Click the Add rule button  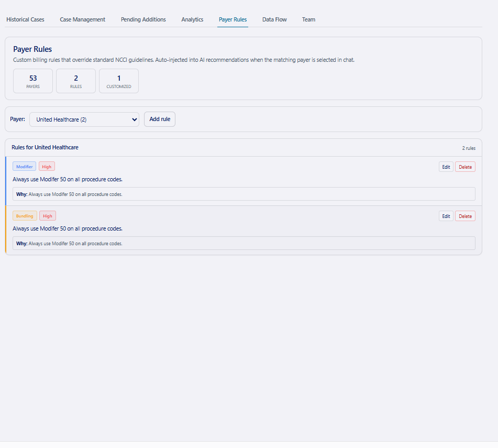[x=160, y=119]
